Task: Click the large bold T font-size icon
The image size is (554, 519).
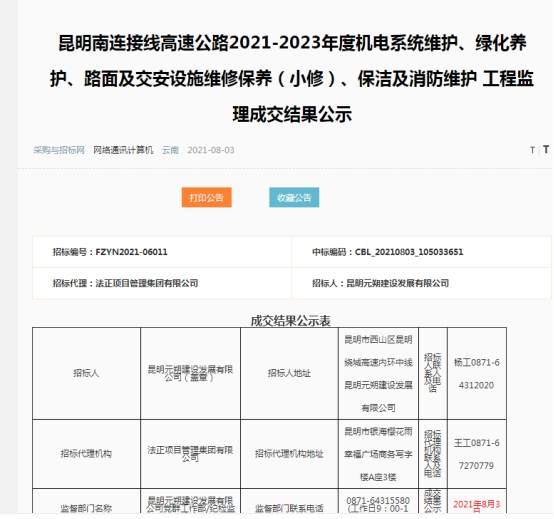Action: pyautogui.click(x=546, y=149)
